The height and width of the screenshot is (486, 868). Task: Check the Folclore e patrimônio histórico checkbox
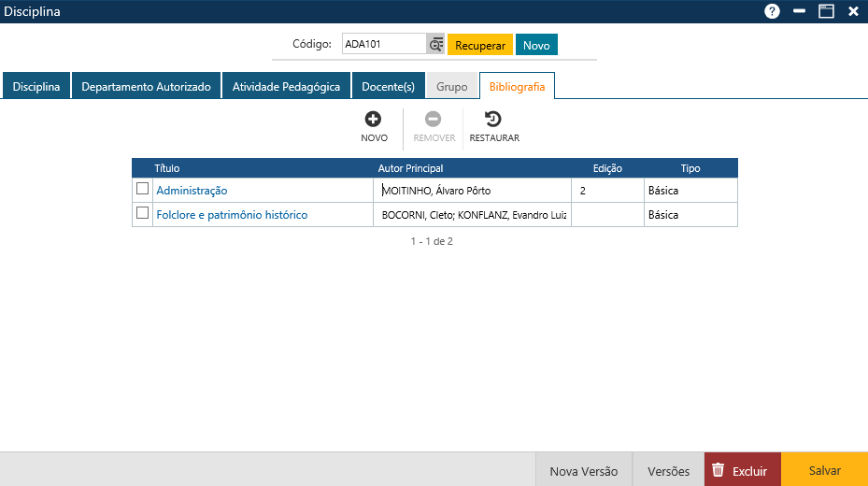coord(142,213)
